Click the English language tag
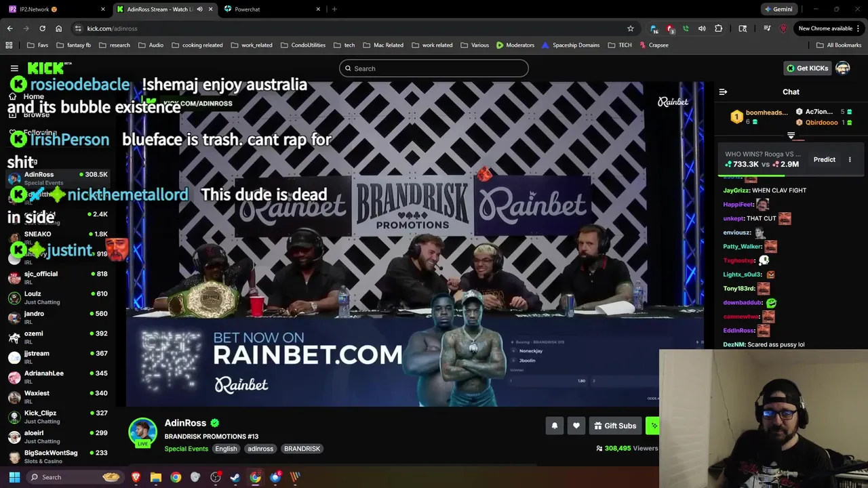The image size is (868, 488). (x=226, y=449)
